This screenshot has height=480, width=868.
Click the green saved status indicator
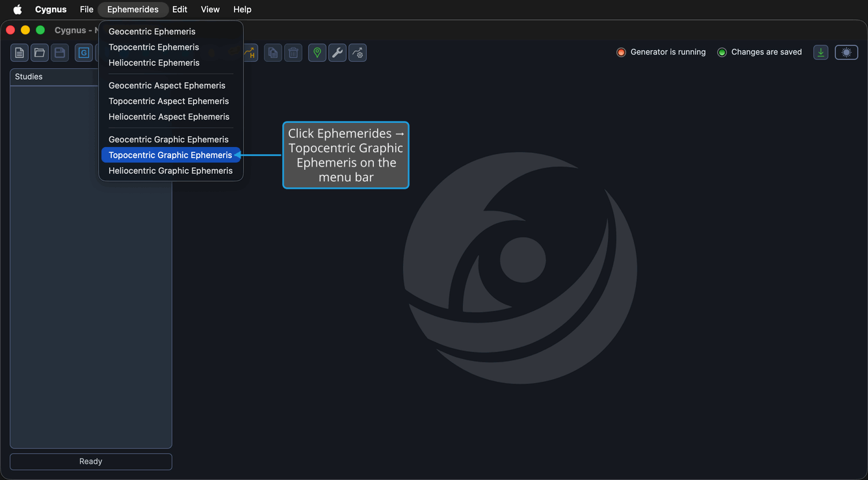click(722, 52)
